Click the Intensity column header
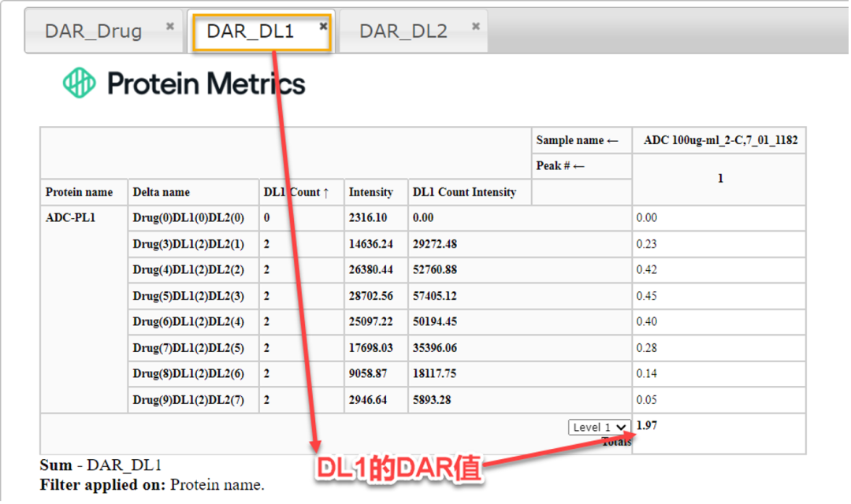This screenshot has height=504, width=851. [x=370, y=192]
